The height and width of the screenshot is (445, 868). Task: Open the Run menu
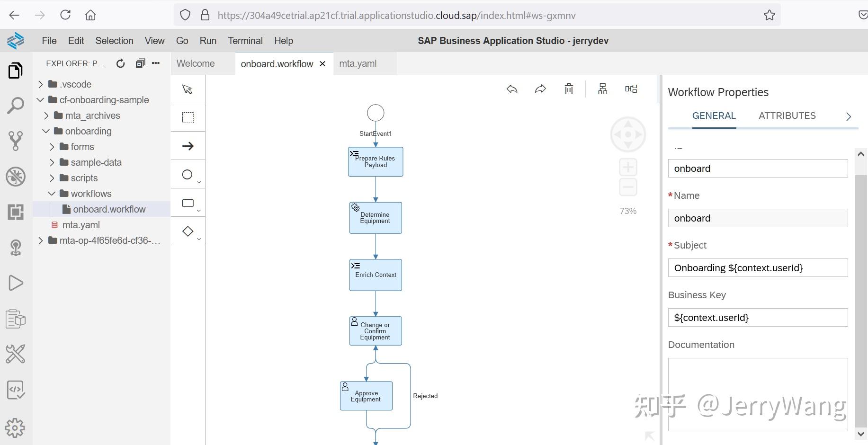(x=208, y=41)
